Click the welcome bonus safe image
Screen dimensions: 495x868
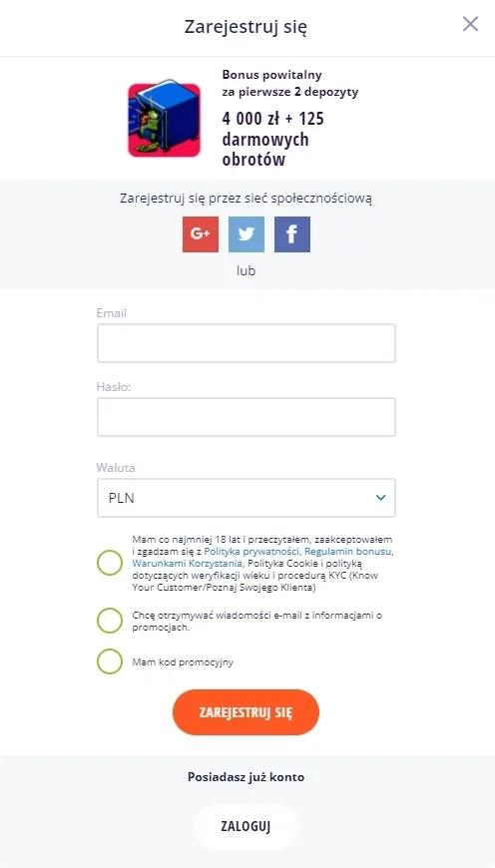[x=164, y=119]
